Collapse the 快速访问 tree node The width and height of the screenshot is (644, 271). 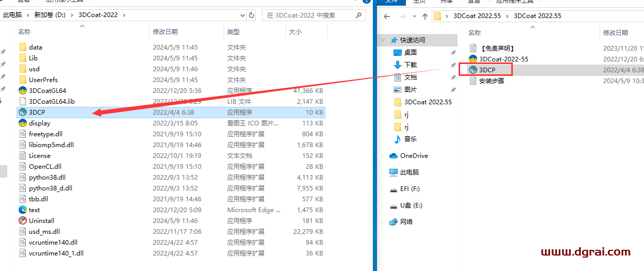(x=383, y=40)
